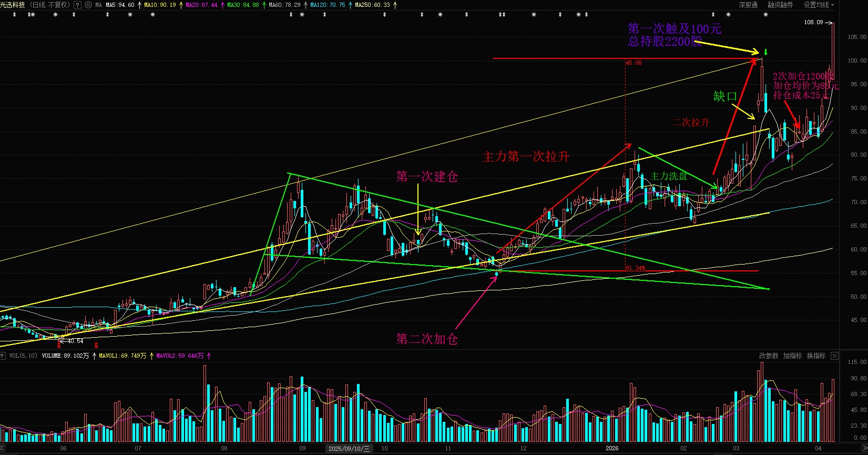Click the 2025/09/10 date marker on timeline

(x=349, y=448)
